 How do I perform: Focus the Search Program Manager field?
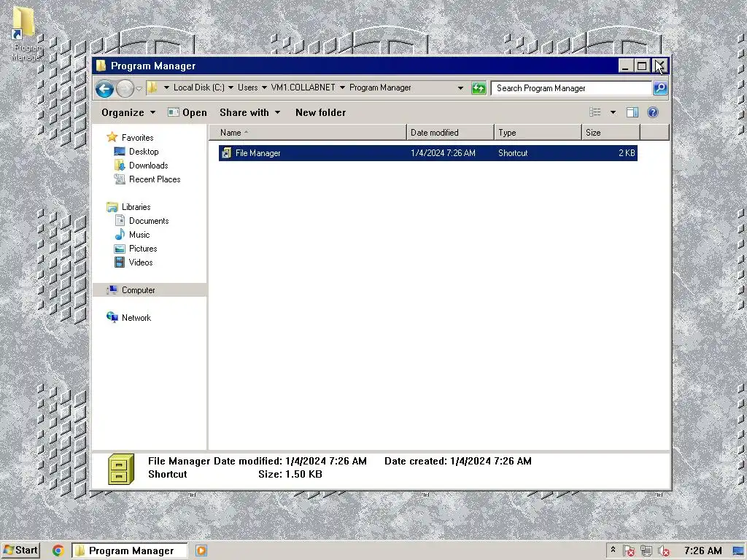(572, 88)
